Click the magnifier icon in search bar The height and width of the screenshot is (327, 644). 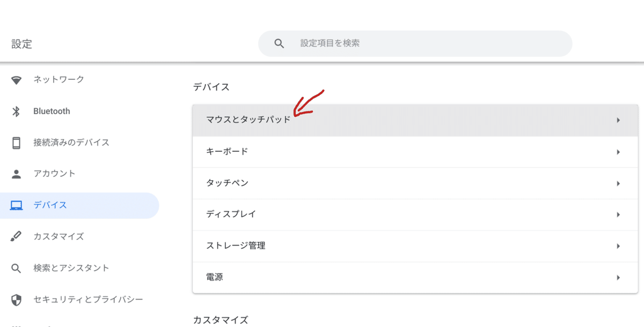(x=279, y=43)
